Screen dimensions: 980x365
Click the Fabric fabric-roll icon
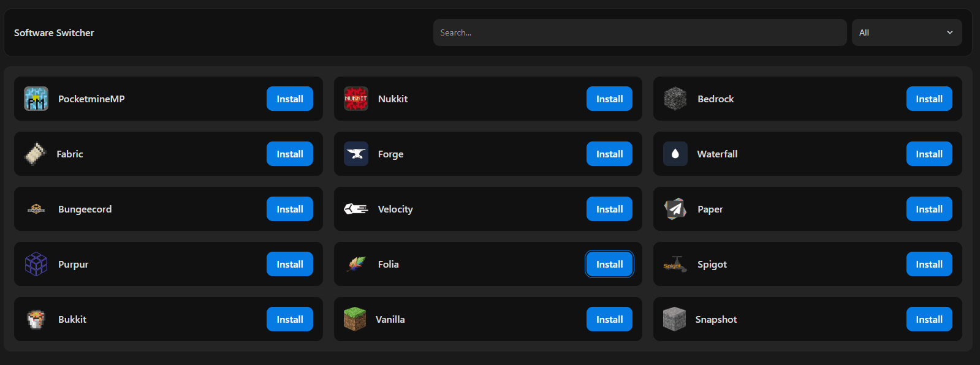(35, 154)
